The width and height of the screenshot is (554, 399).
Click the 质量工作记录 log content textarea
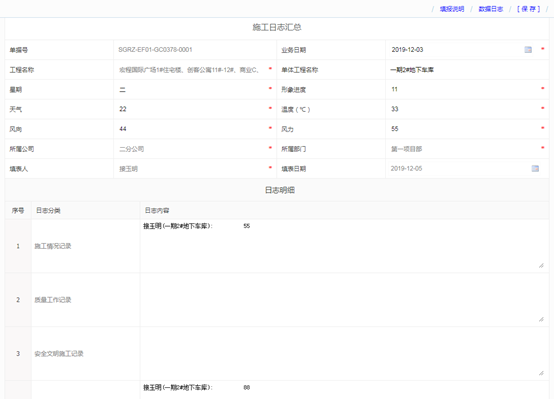point(343,299)
